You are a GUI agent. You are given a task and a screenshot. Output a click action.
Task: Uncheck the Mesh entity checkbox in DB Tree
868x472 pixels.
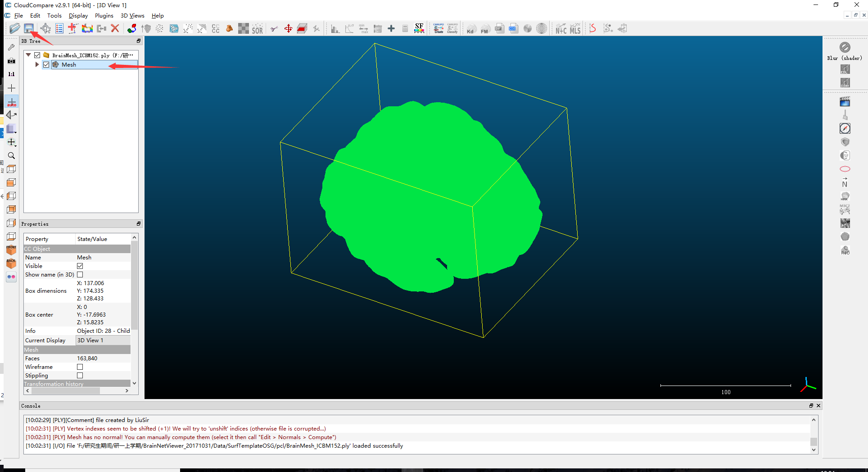coord(46,64)
